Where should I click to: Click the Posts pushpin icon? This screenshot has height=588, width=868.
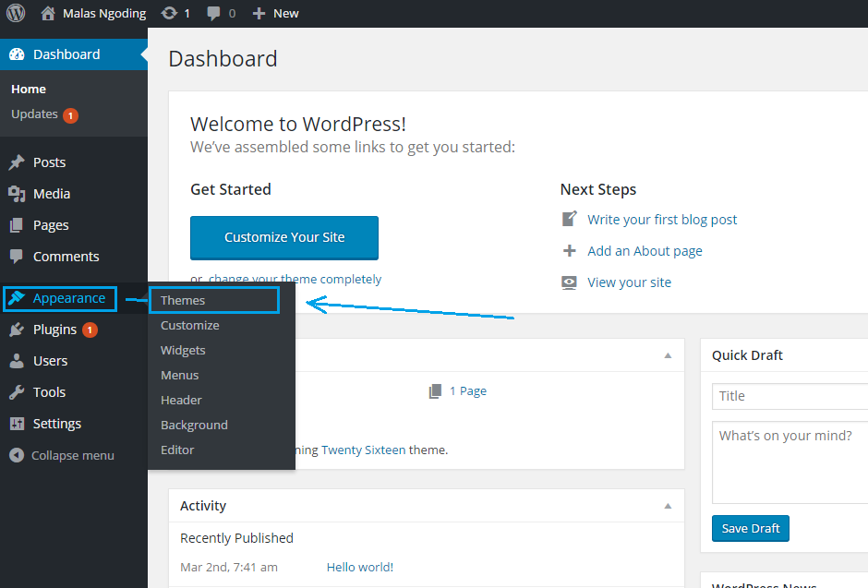tap(17, 162)
